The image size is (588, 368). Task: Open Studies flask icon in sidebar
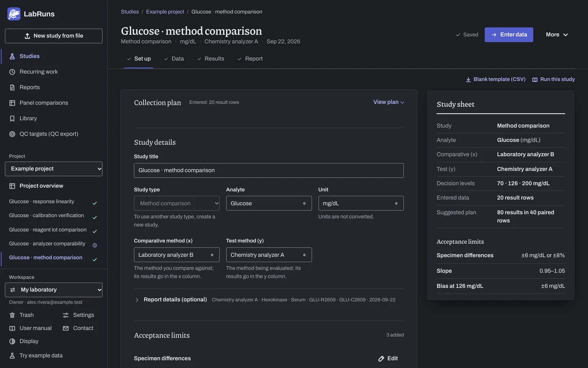[12, 56]
